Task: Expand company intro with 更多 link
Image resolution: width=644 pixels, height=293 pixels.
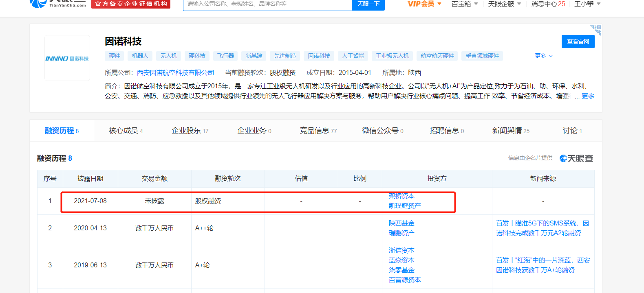Action: [588, 96]
